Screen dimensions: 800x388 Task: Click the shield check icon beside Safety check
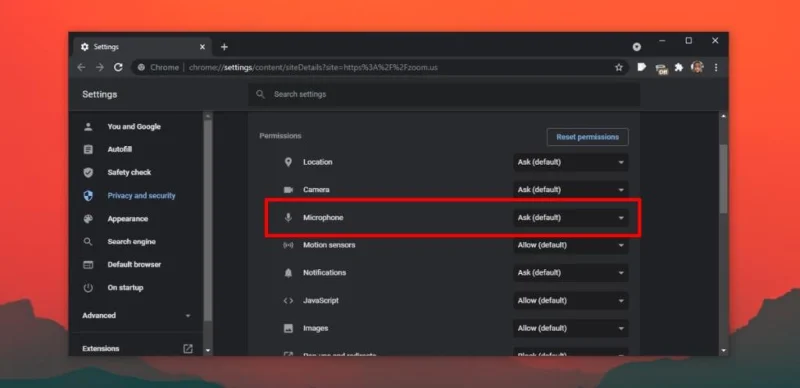(x=88, y=173)
